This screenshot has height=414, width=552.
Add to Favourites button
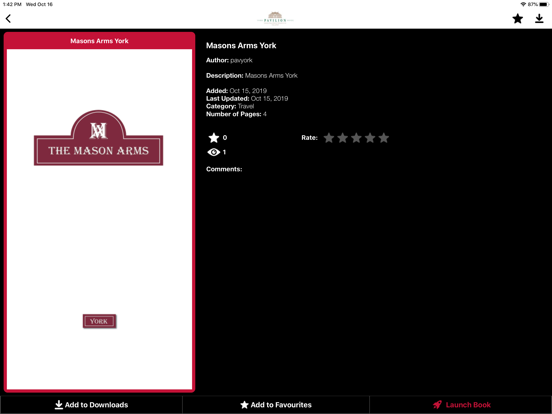pos(276,405)
